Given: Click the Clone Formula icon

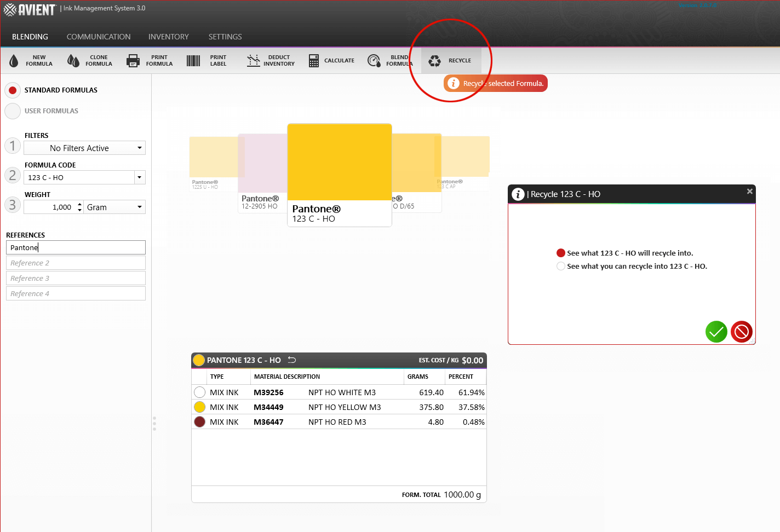Looking at the screenshot, I should pyautogui.click(x=73, y=61).
